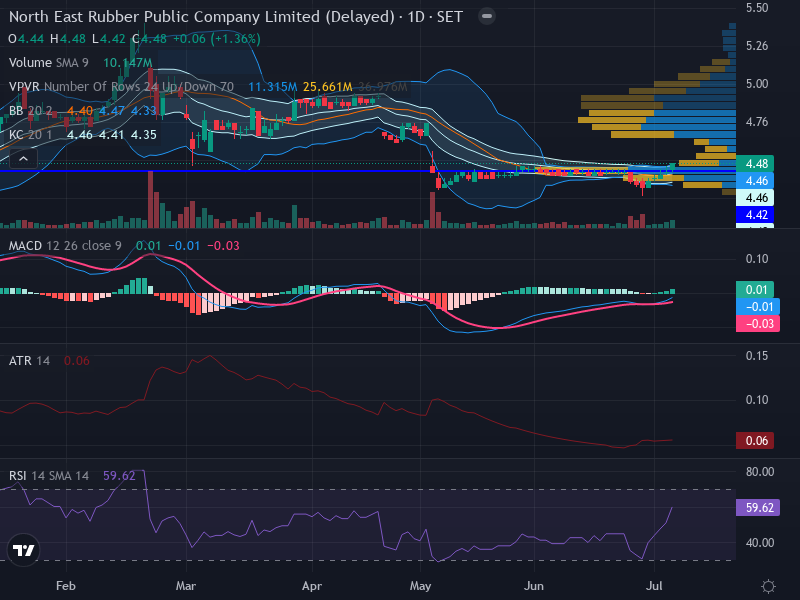The width and height of the screenshot is (800, 600).
Task: Click the Mar date on time axis
Action: click(x=186, y=586)
